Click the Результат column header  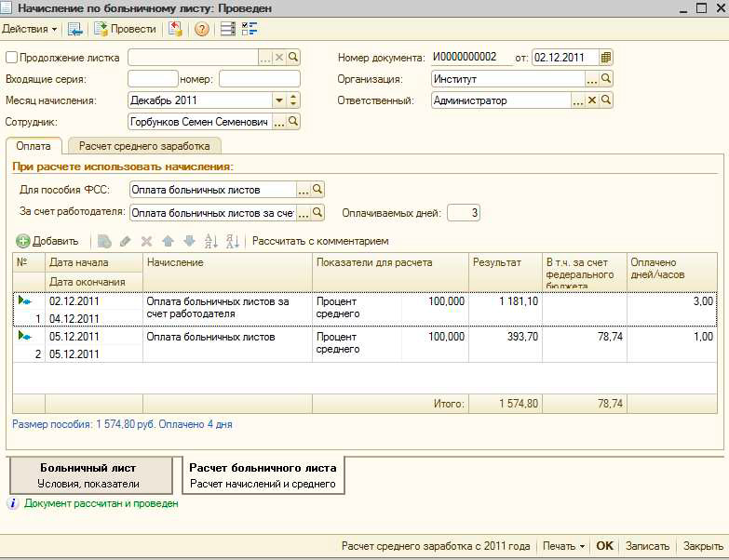click(x=506, y=273)
